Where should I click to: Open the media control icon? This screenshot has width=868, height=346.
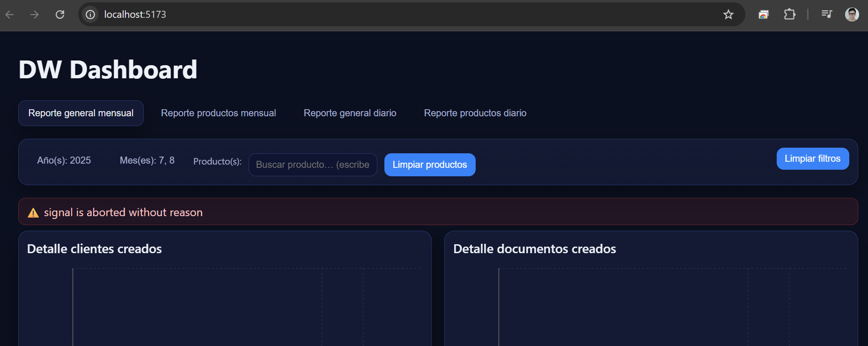(x=827, y=15)
